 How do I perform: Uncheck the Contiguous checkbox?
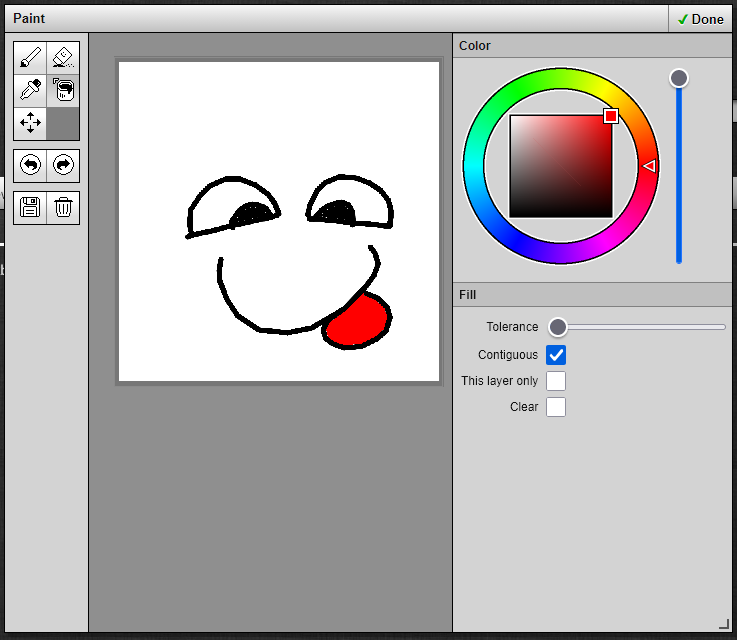coord(556,355)
